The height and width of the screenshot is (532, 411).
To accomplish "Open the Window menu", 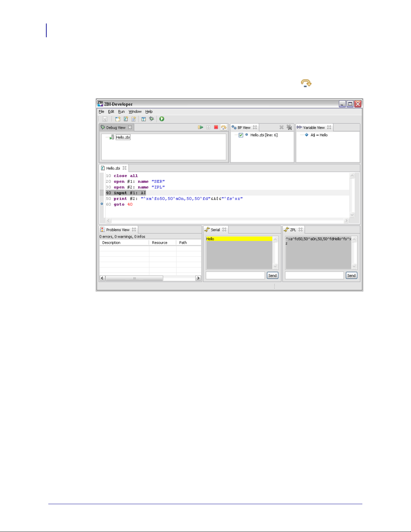I will tap(135, 111).
